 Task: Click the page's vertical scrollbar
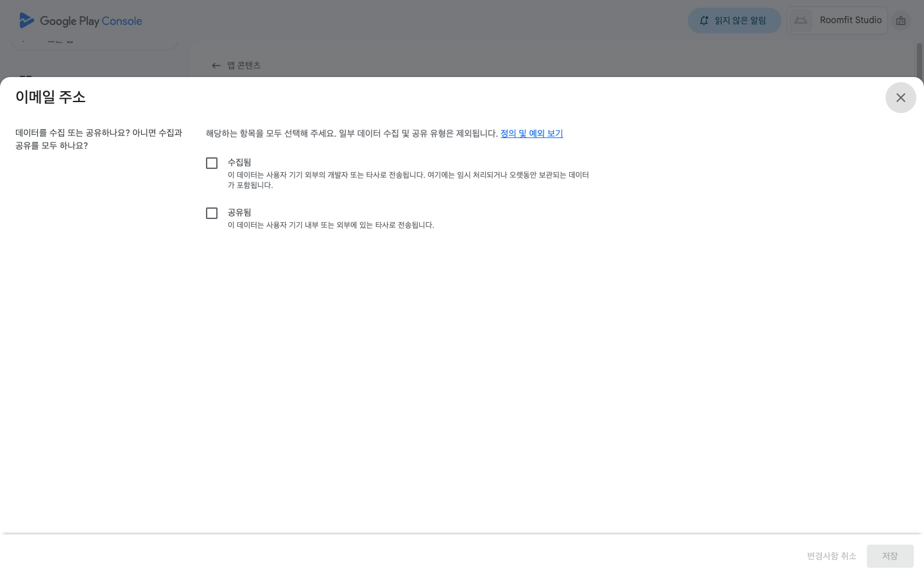919,60
